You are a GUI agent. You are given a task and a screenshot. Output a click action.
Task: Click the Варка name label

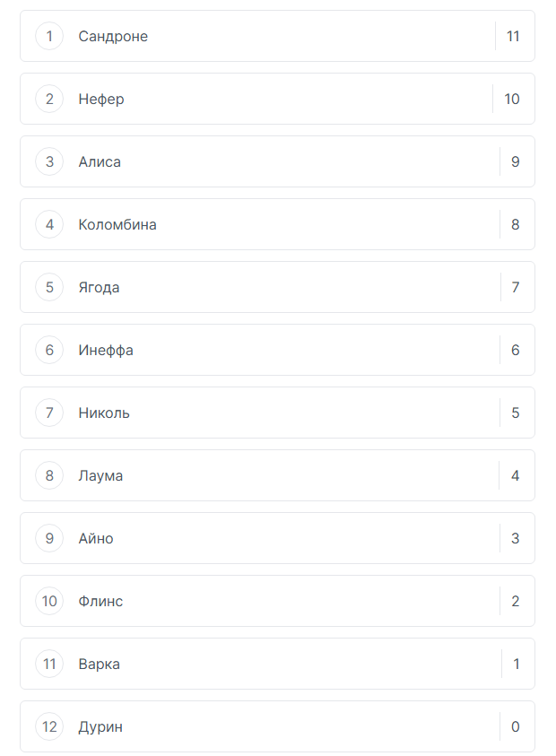(x=99, y=665)
